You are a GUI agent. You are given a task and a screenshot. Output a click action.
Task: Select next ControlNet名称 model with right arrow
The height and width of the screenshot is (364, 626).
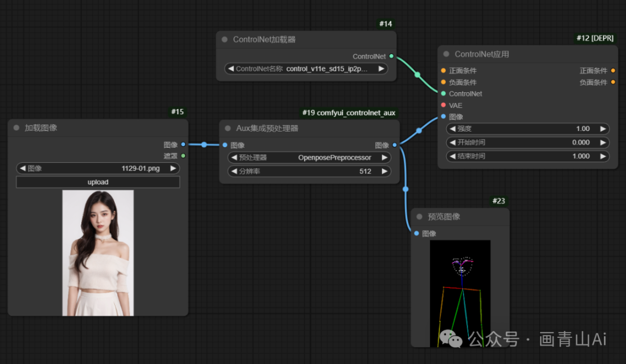tap(381, 68)
